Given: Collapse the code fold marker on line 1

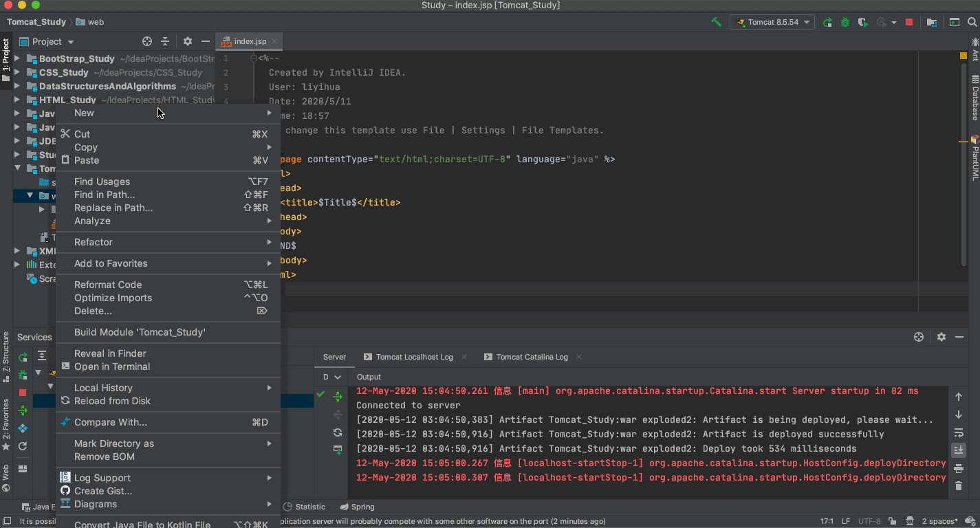Looking at the screenshot, I should [x=254, y=58].
